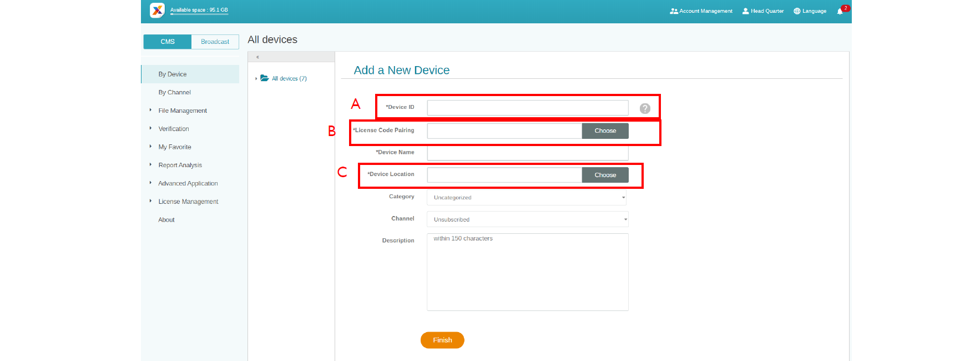The width and height of the screenshot is (980, 361).
Task: Click the Device ID help question mark
Action: pyautogui.click(x=644, y=108)
